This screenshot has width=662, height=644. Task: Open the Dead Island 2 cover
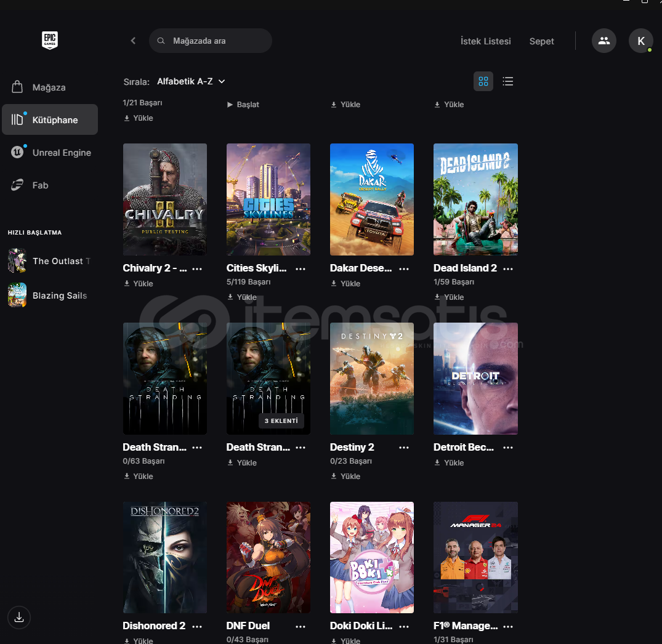coord(475,199)
